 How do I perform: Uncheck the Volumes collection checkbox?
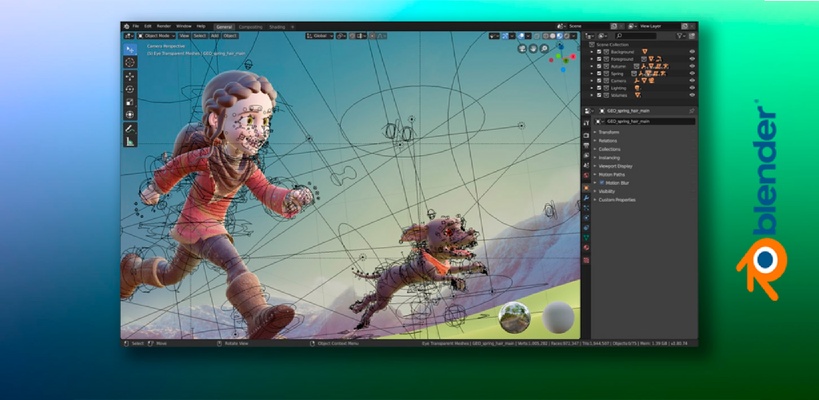click(599, 95)
